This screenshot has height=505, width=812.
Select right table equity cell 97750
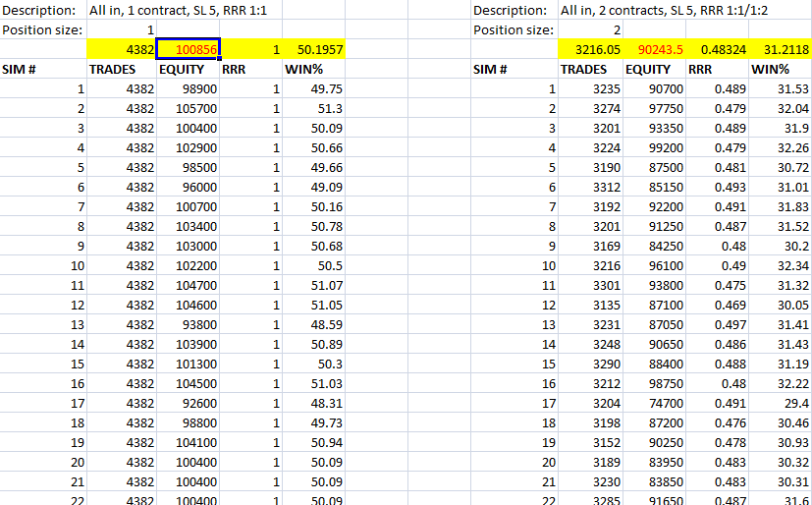pos(655,109)
